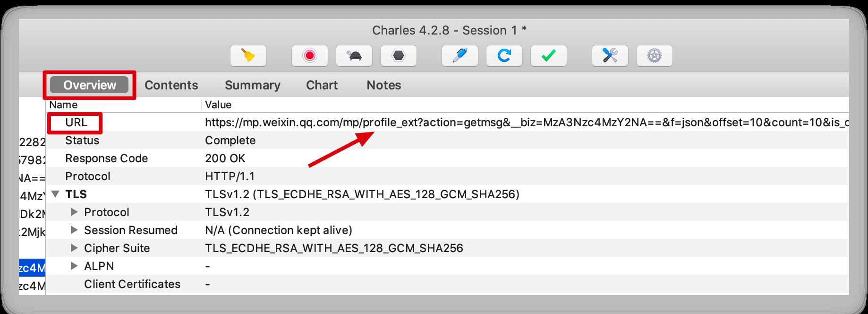Validate the selected response with the green checkmark

(x=549, y=56)
